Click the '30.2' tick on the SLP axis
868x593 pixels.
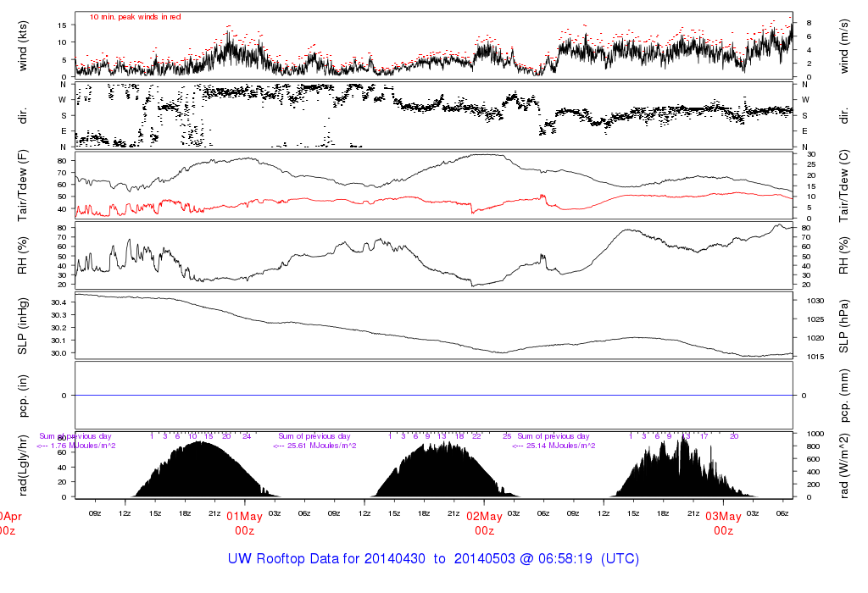(x=58, y=328)
